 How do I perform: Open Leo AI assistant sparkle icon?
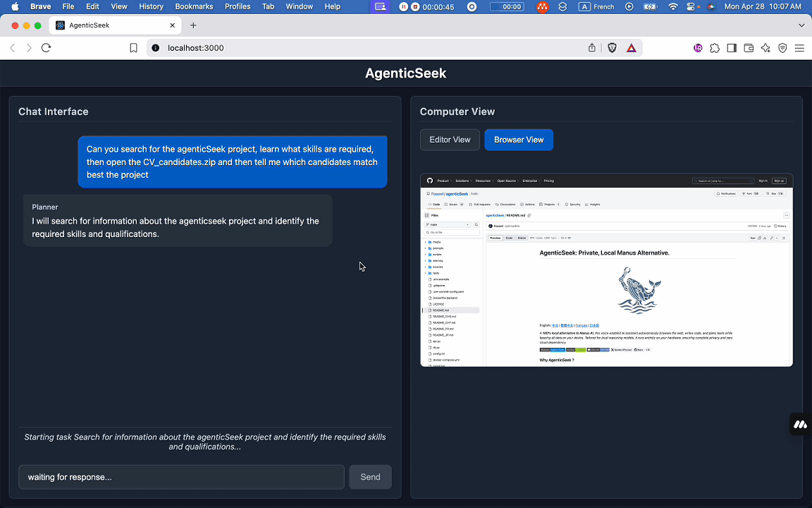pyautogui.click(x=766, y=48)
